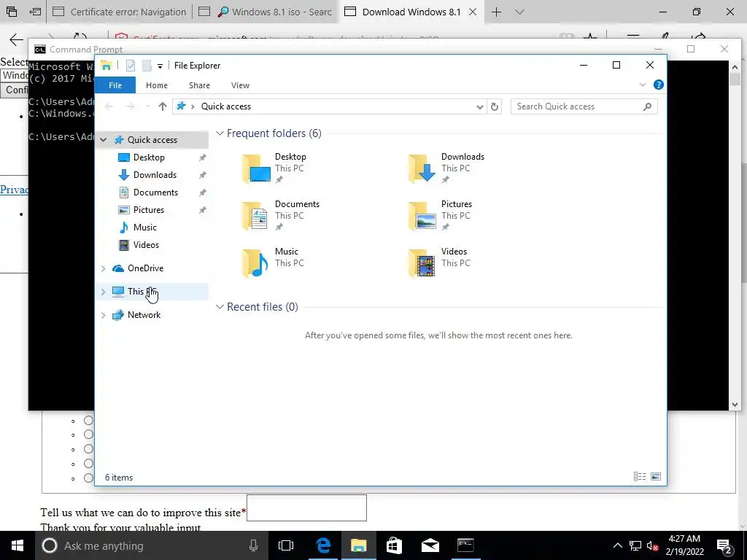This screenshot has width=747, height=560.
Task: Click the Edge back arrow
Action: (17, 40)
